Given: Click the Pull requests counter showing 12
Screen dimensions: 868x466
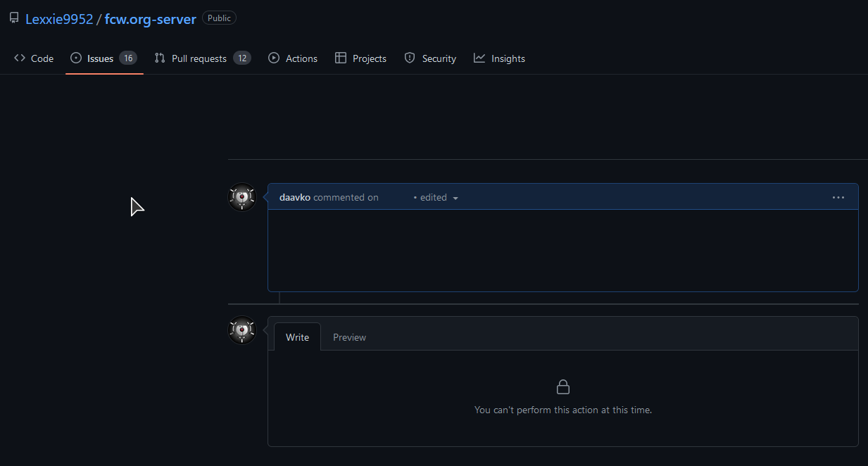Looking at the screenshot, I should click(x=242, y=58).
